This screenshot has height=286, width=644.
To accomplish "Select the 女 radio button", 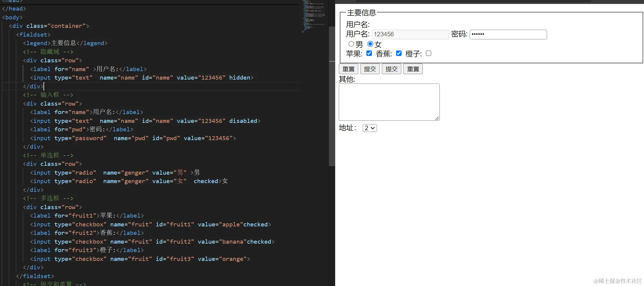I will tap(370, 44).
